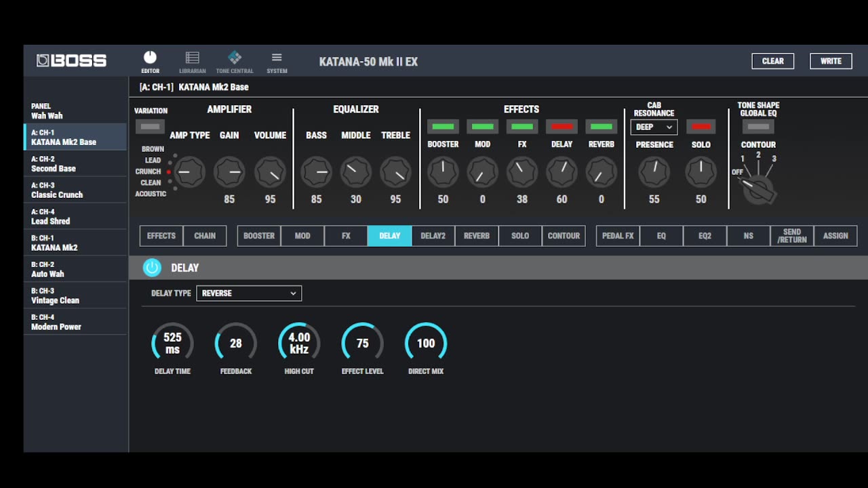Switch to the EQ tab
The width and height of the screenshot is (868, 488).
point(661,236)
